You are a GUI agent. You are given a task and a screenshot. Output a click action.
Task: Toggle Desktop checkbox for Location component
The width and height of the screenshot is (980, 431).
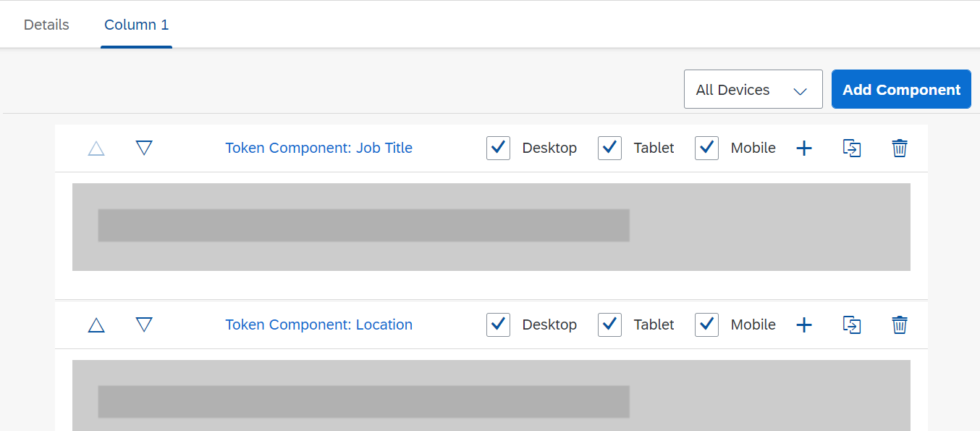(499, 325)
